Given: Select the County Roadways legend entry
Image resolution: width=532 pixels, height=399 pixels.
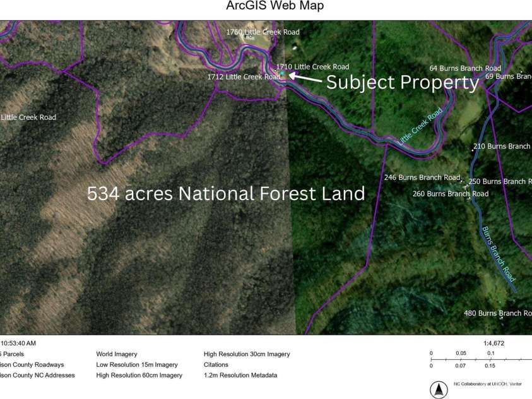Looking at the screenshot, I should [x=32, y=365].
